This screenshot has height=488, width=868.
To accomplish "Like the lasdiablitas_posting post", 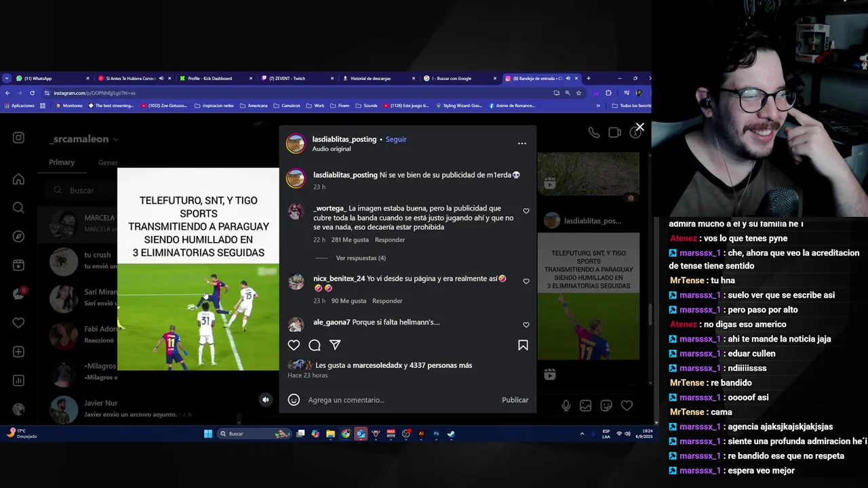I will point(294,345).
